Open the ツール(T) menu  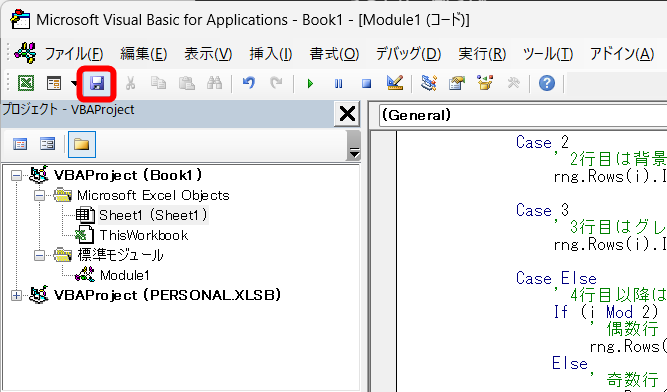548,54
